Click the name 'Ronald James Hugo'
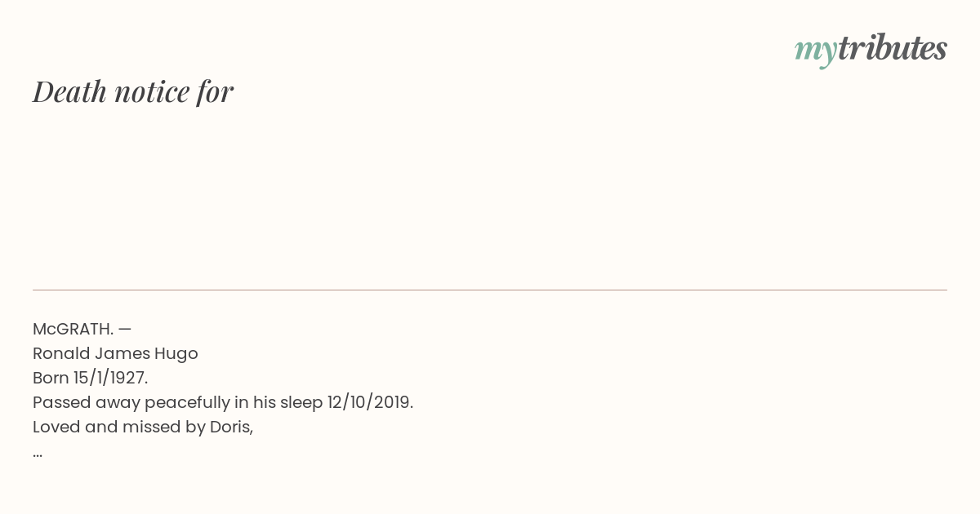 tap(115, 353)
